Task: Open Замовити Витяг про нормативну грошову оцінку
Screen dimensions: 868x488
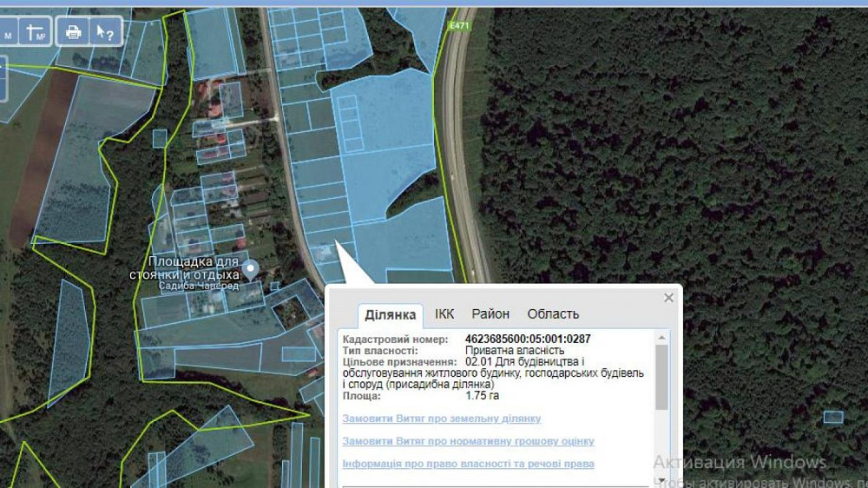Action: click(x=468, y=441)
